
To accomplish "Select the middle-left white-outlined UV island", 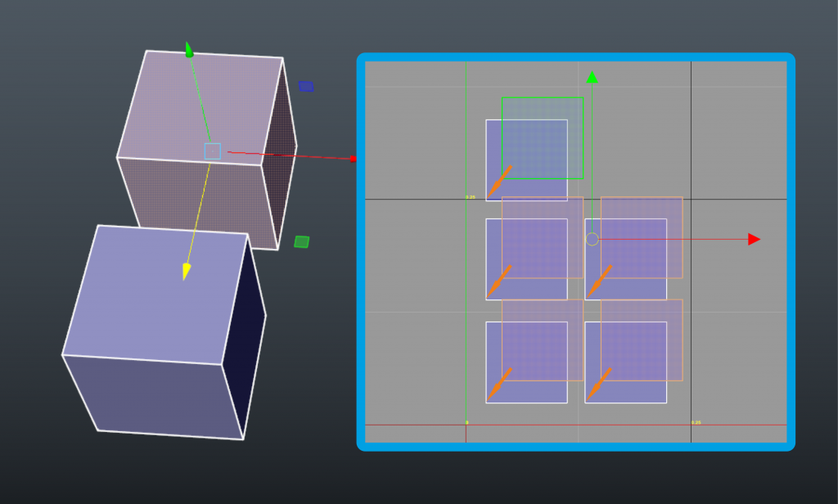I will (526, 259).
